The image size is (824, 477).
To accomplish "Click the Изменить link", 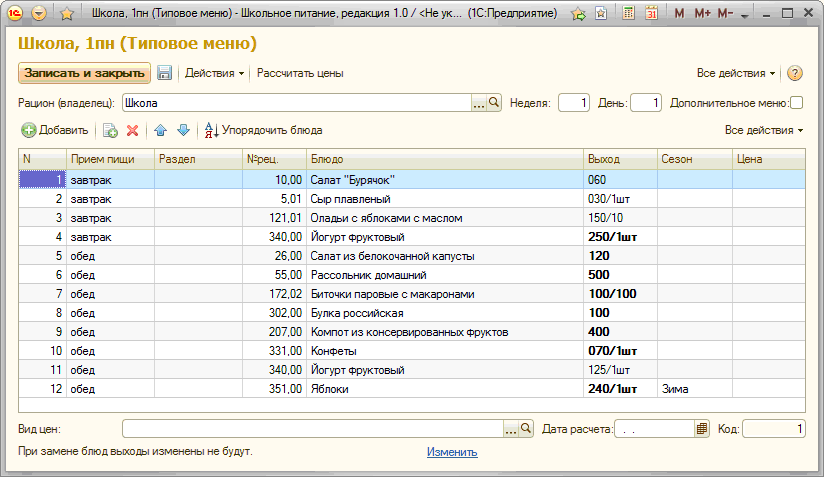I will (452, 452).
